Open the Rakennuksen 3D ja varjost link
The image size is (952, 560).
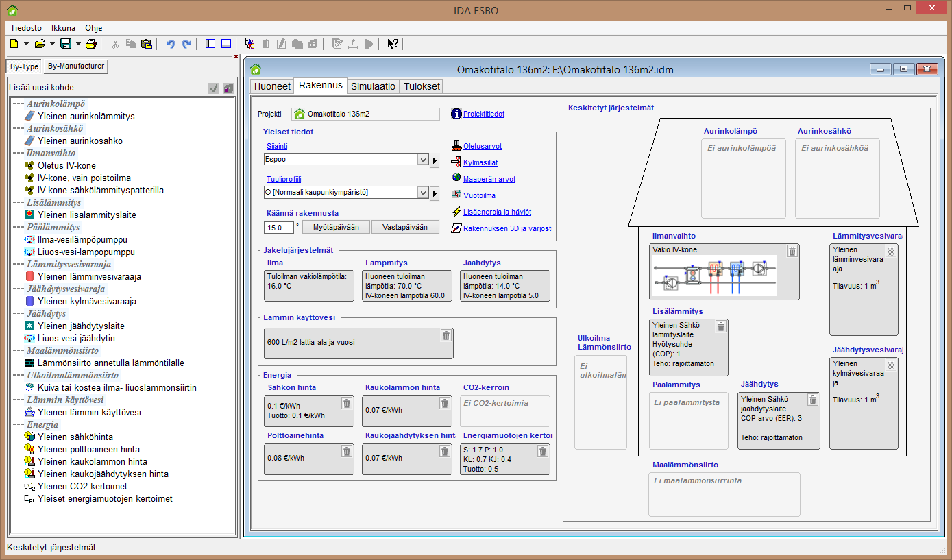[x=507, y=228]
